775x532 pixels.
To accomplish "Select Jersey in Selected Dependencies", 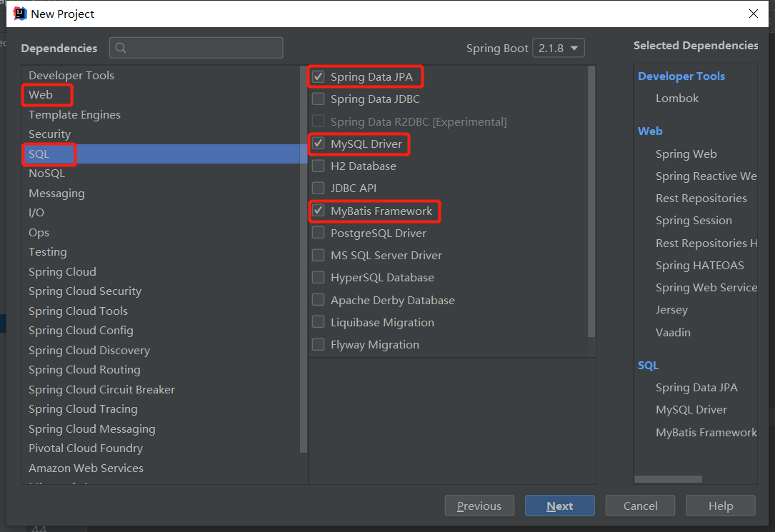I will click(671, 310).
